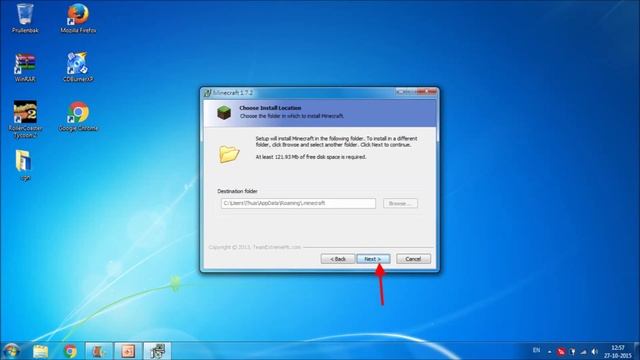Image resolution: width=640 pixels, height=360 pixels.
Task: Select the folder icon below RollerCoaster Tycoon
Action: [x=24, y=165]
